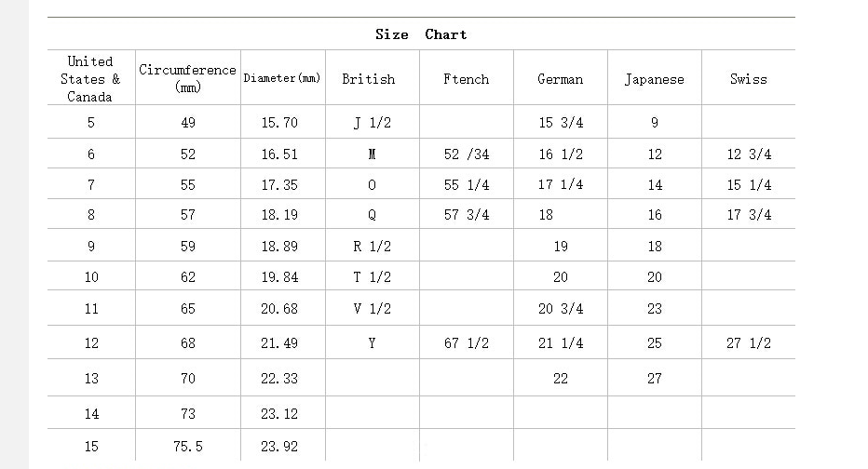The height and width of the screenshot is (469, 868).
Task: Select the Swiss column header
Action: [748, 79]
